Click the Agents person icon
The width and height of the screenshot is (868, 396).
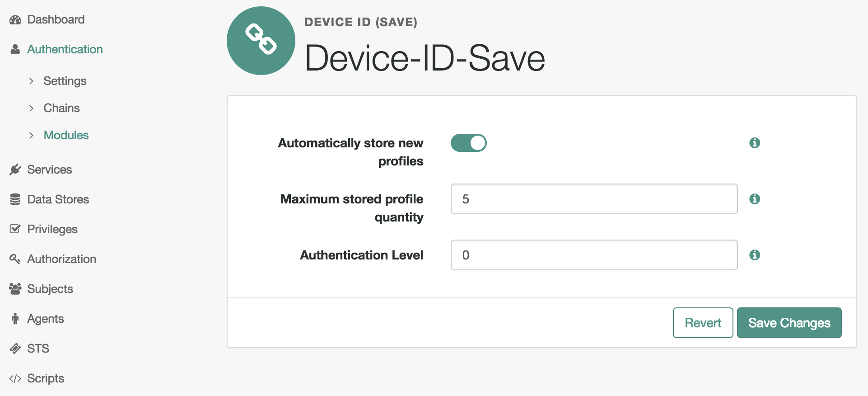(15, 319)
